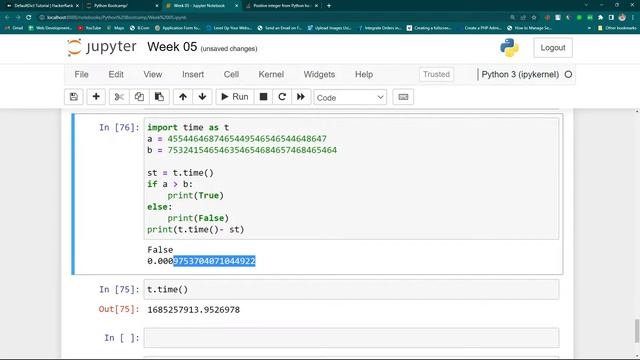Screen dimensions: 640x360
Task: Open the Widgets menu
Action: (319, 74)
